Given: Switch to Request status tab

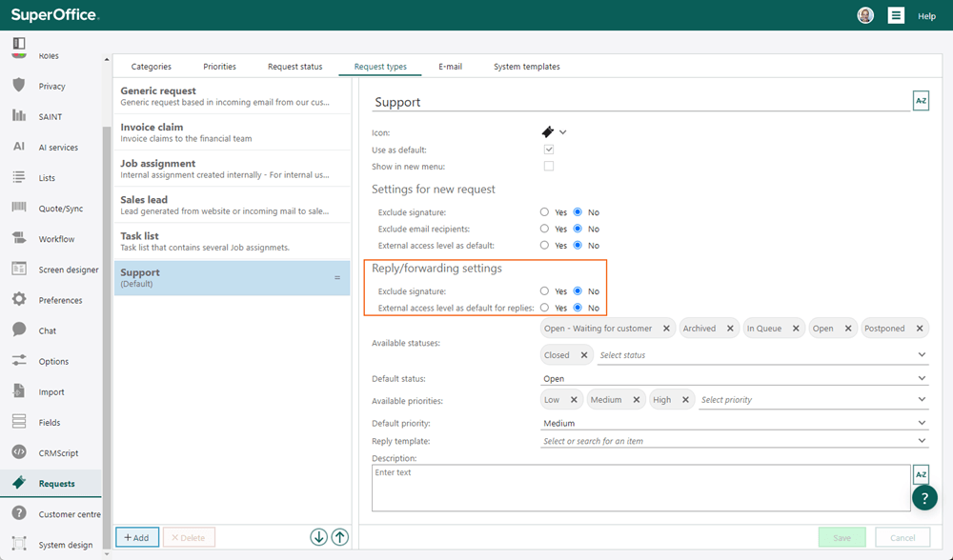Looking at the screenshot, I should click(294, 67).
